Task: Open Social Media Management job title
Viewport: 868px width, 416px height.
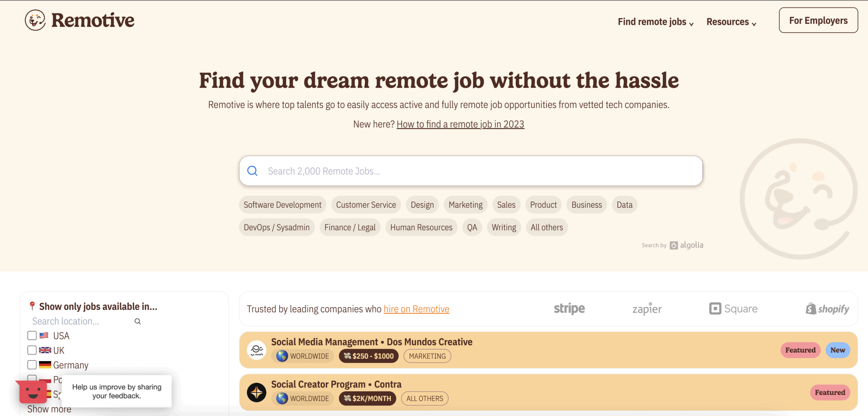Action: (324, 342)
